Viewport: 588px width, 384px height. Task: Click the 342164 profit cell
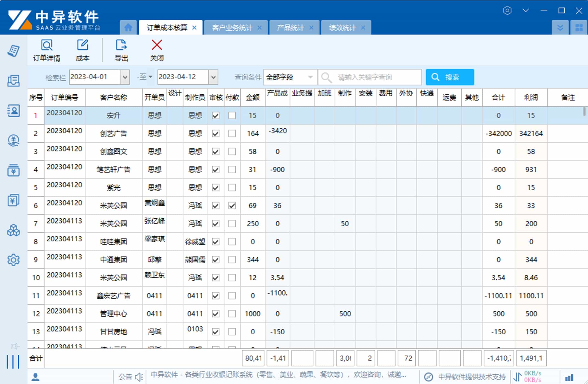tap(531, 134)
